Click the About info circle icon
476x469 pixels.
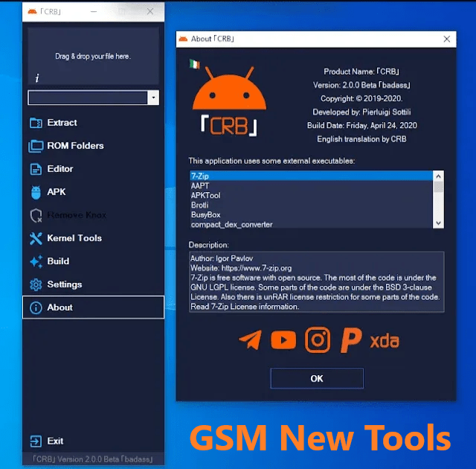pos(36,307)
